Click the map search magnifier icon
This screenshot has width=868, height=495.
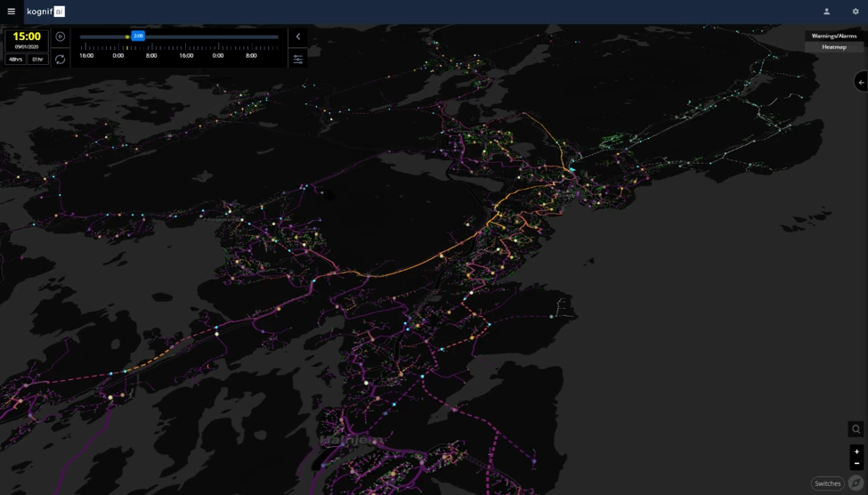856,429
